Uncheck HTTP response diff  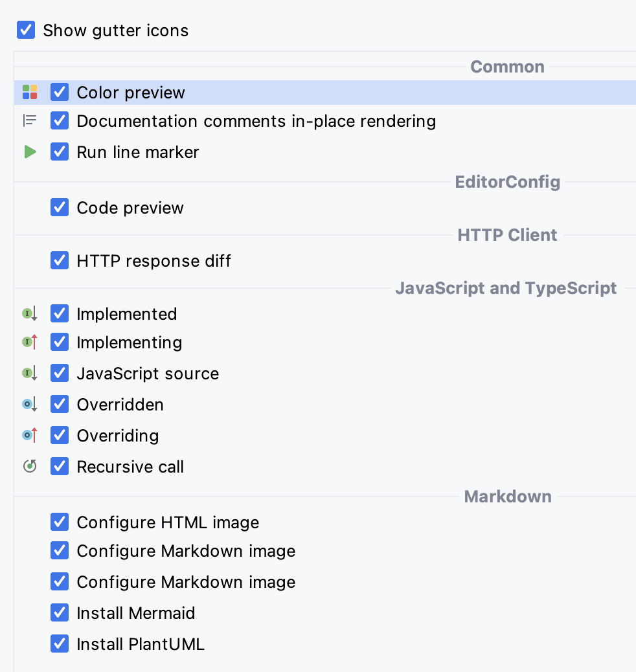[x=59, y=260]
